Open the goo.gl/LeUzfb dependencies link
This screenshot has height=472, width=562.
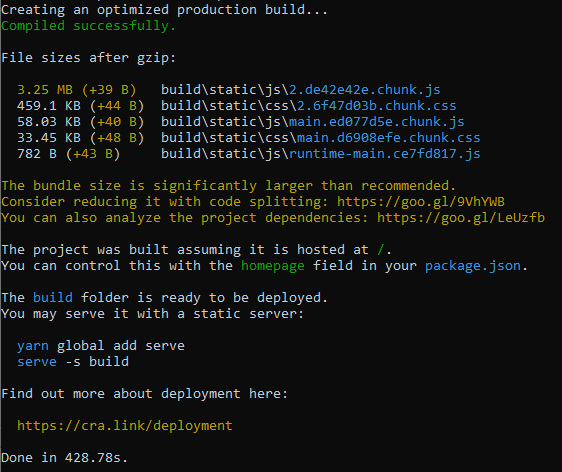pyautogui.click(x=461, y=218)
